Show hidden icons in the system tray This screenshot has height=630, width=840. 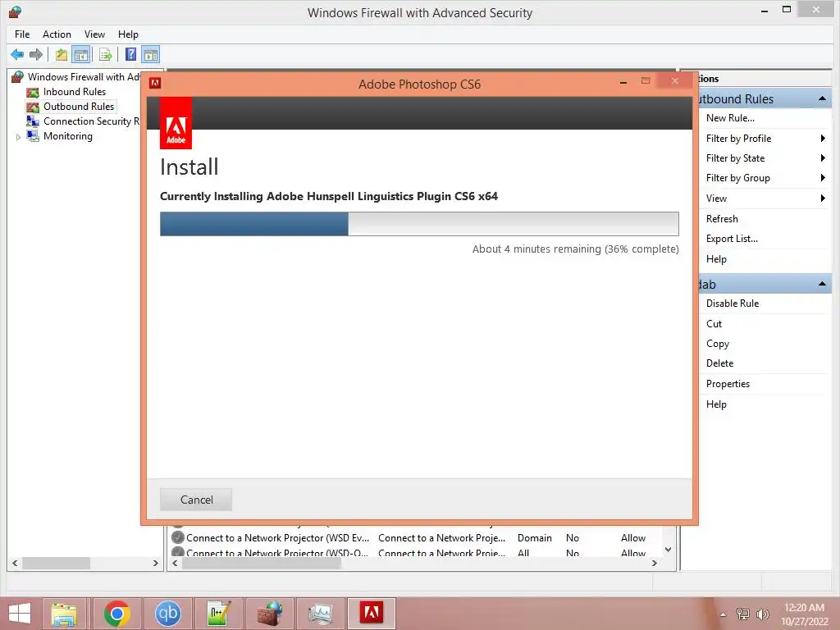point(723,614)
